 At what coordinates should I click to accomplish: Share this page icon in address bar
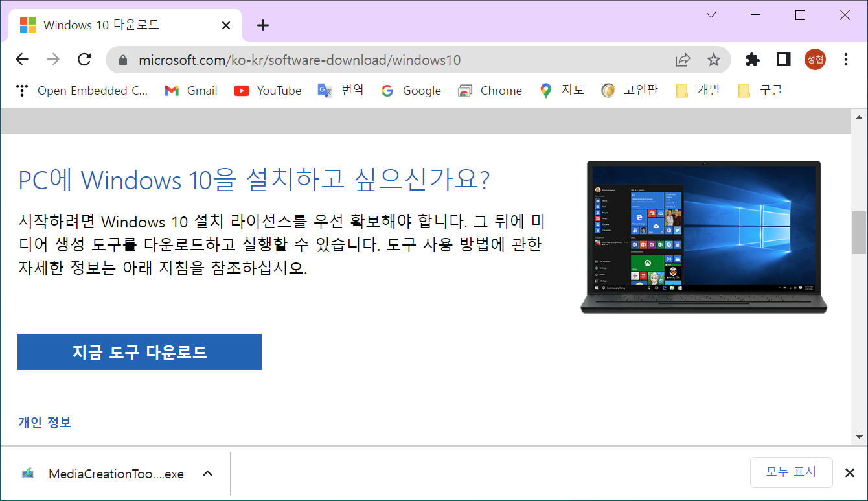pos(683,60)
